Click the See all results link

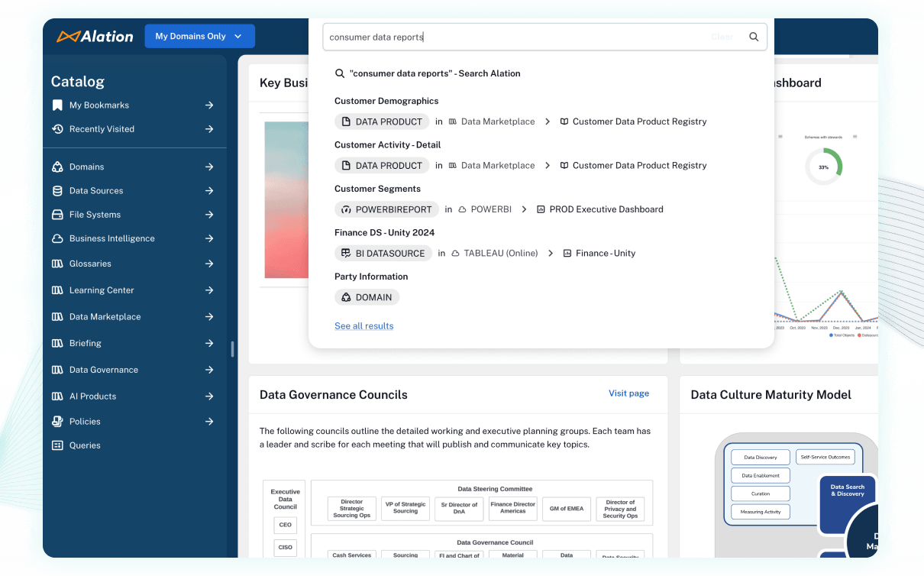click(363, 325)
